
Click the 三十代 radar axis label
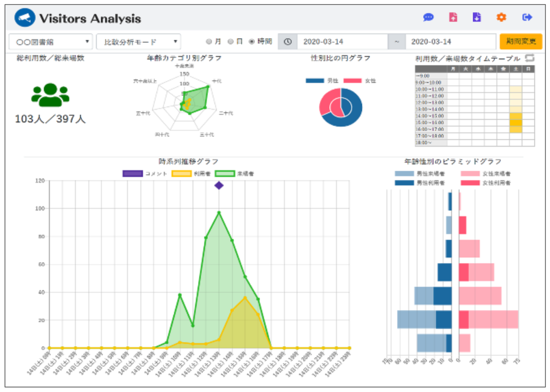(207, 135)
